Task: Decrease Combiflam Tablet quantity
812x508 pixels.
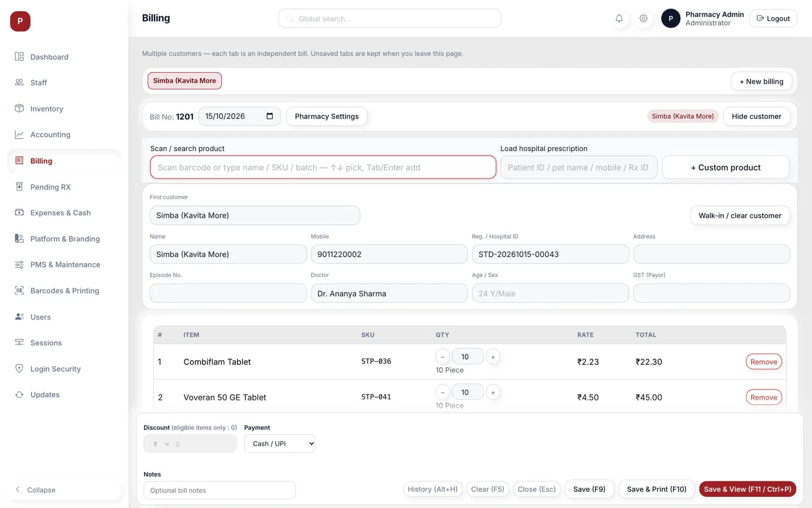Action: pyautogui.click(x=443, y=357)
